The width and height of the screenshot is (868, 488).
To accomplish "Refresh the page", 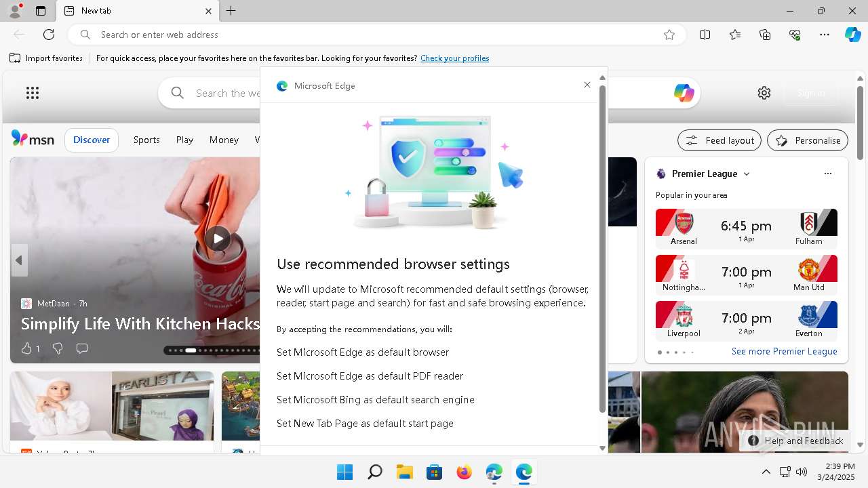I will click(x=49, y=35).
